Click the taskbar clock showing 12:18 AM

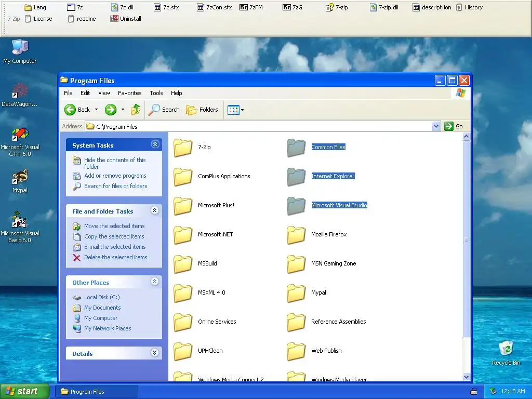click(x=513, y=392)
